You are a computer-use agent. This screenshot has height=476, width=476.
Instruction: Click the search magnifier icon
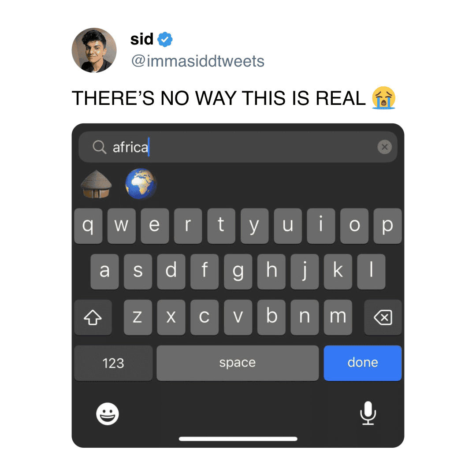coord(99,147)
